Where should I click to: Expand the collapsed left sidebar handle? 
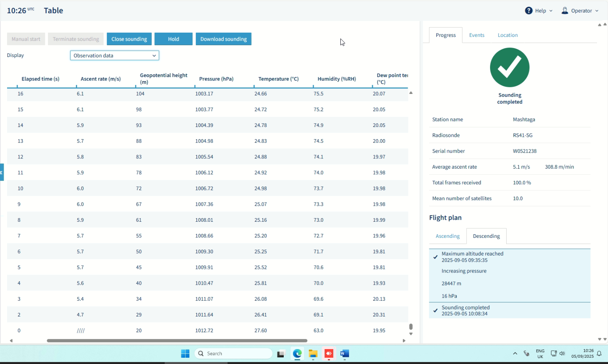[x=2, y=172]
